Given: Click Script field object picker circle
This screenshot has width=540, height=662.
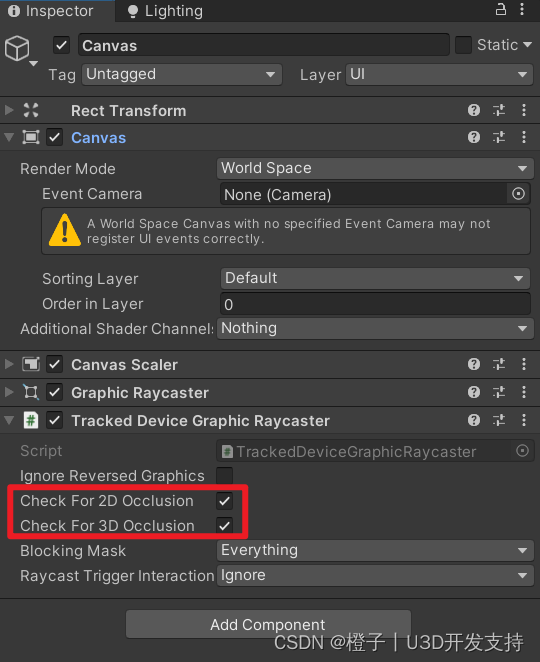Looking at the screenshot, I should (522, 451).
